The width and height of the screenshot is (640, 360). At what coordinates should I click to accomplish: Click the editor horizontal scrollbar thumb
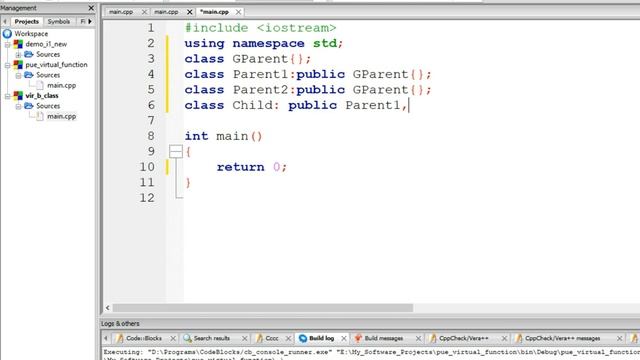263,307
